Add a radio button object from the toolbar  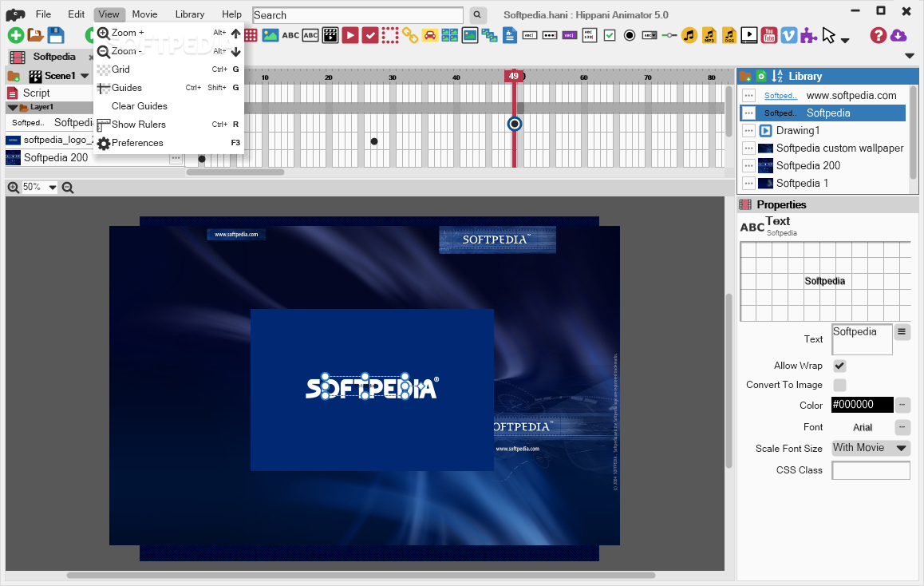630,35
